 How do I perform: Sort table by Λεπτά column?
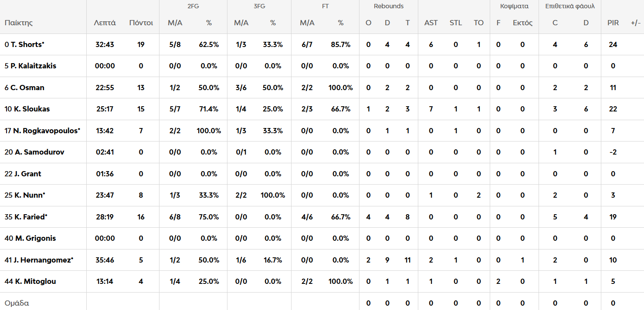pos(105,23)
